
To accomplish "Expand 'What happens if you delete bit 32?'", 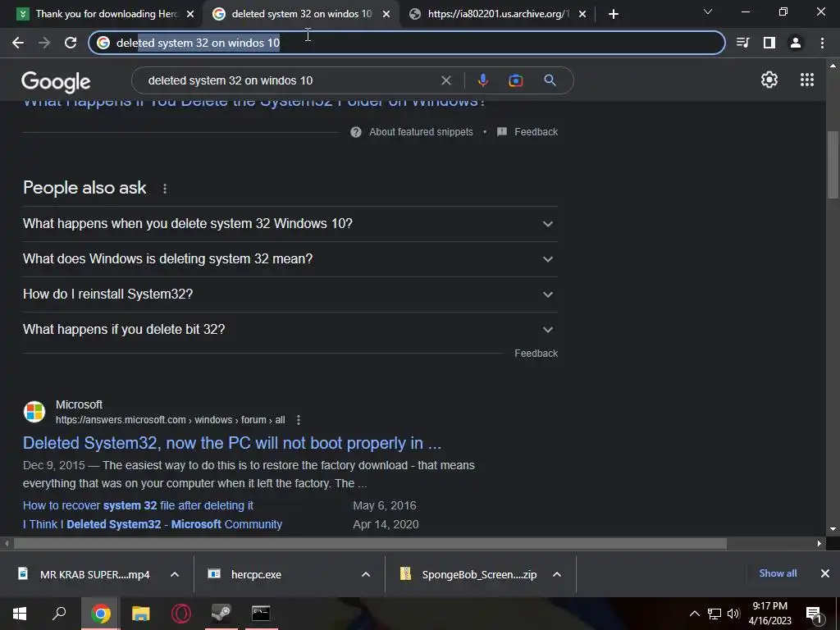I will [x=290, y=330].
